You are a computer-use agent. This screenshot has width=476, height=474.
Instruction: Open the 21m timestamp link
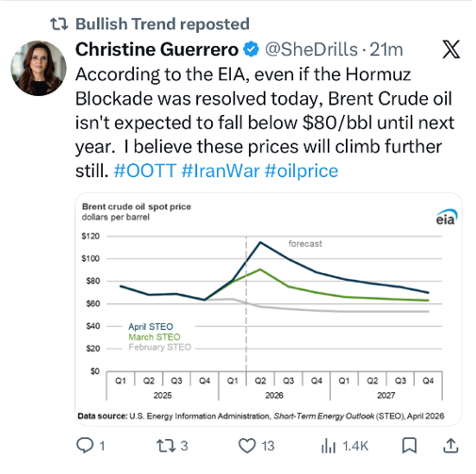click(386, 50)
